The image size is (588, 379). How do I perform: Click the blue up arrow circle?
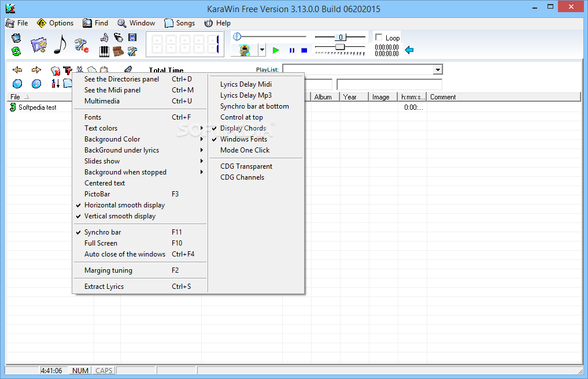(17, 84)
